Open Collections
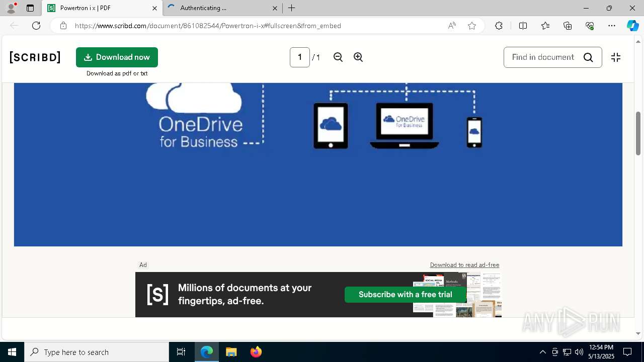The height and width of the screenshot is (362, 644). point(568,26)
